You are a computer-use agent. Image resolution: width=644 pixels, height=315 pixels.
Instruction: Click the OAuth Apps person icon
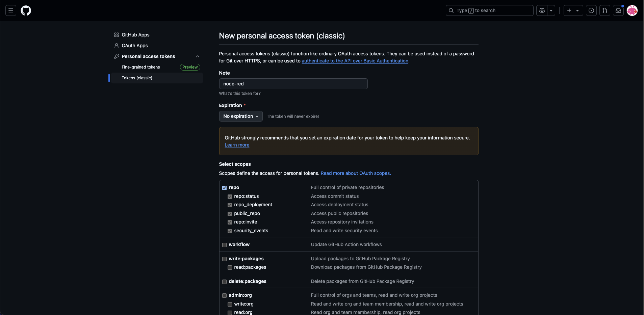(x=117, y=46)
